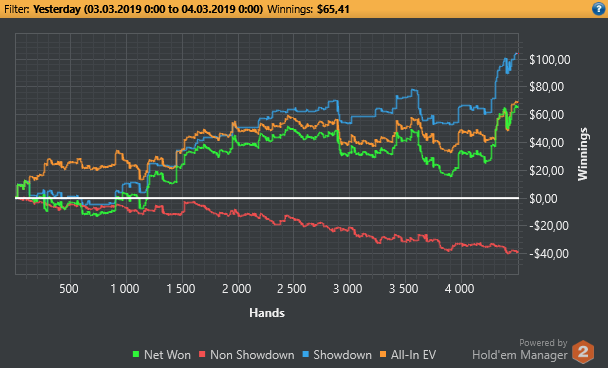Toggle the blue Showdown legend swatch
The image size is (608, 368).
tap(306, 354)
